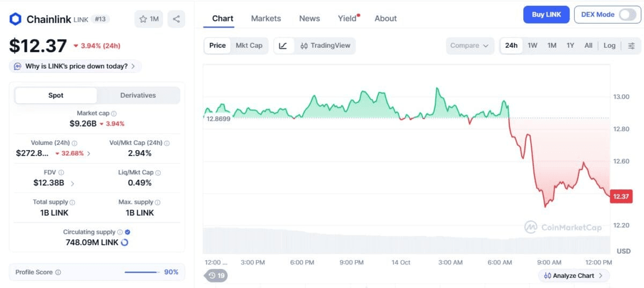The image size is (644, 288).
Task: Click the circulating supply progress ring icon
Action: (x=125, y=242)
